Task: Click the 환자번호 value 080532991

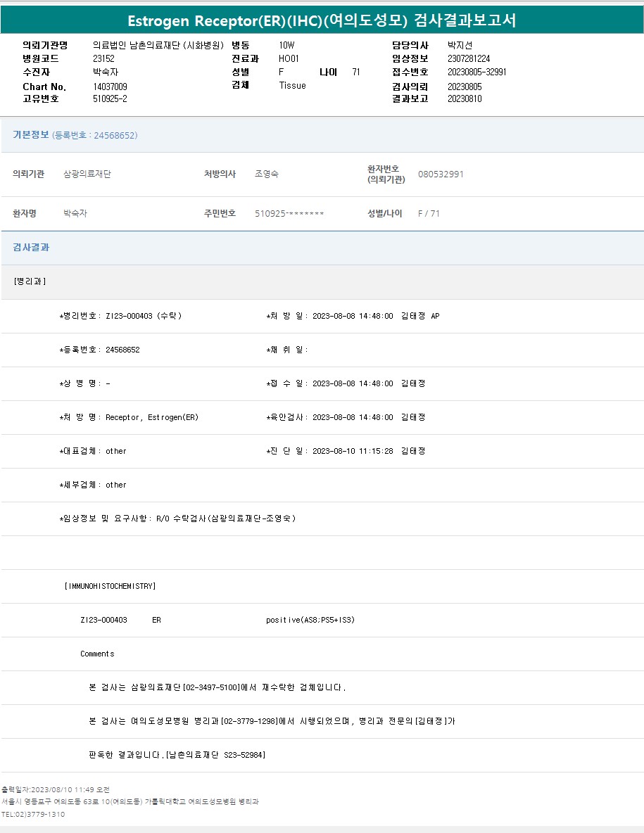Action: pyautogui.click(x=441, y=174)
